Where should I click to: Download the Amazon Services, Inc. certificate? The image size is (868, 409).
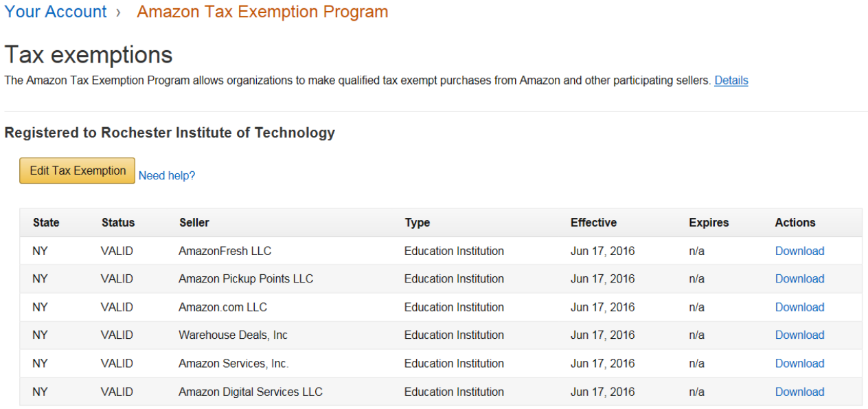tap(799, 363)
